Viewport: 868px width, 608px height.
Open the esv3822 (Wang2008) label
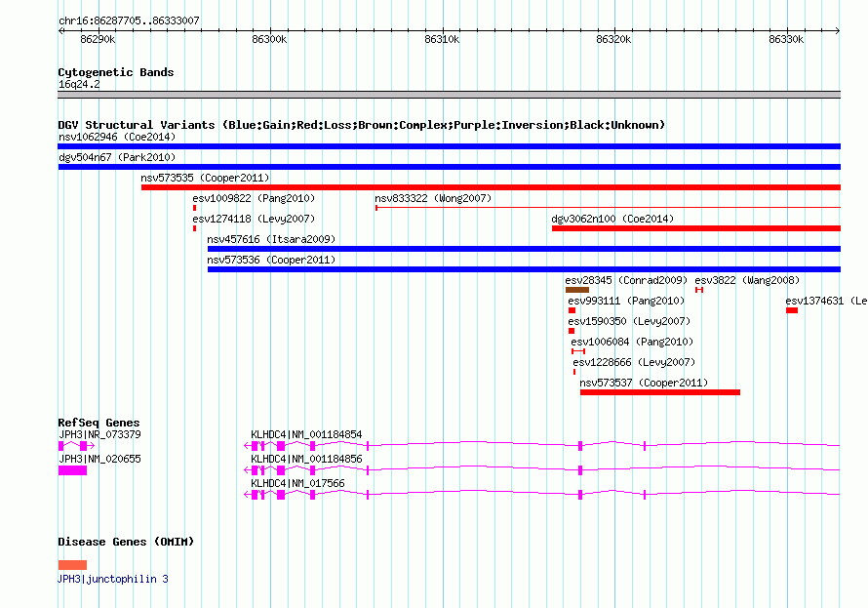[x=747, y=280]
